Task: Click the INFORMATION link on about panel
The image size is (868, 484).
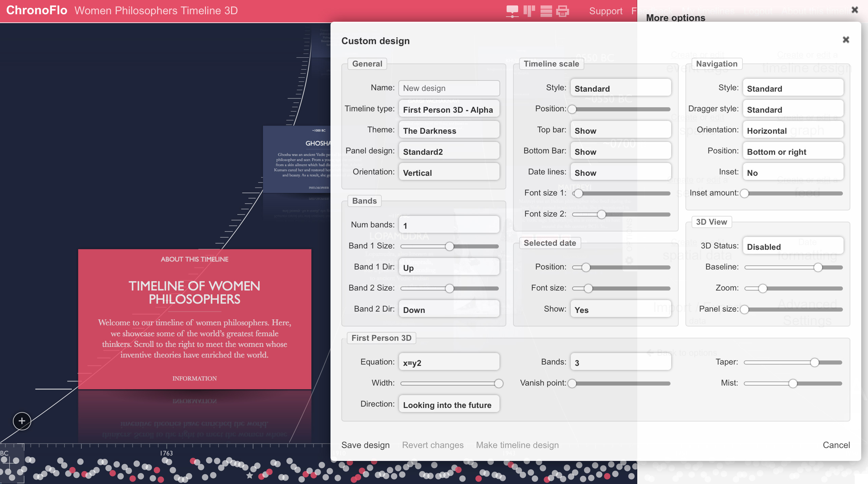Action: 195,378
